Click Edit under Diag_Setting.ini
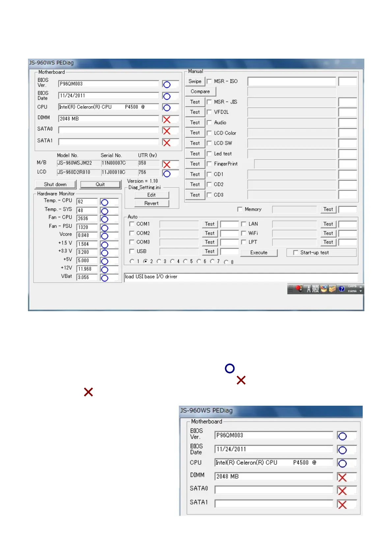The height and width of the screenshot is (555, 392). click(152, 195)
